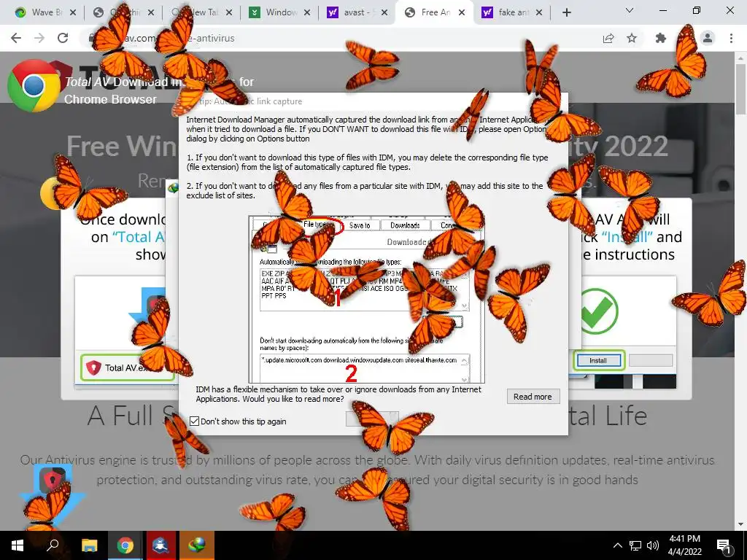Close the Window tab

click(x=307, y=13)
